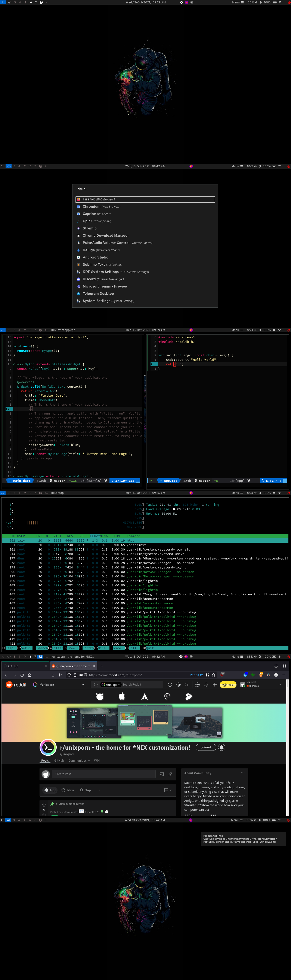This screenshot has height=980, width=291.
Task: Launch Telegram Desktop from drun list
Action: (x=145, y=294)
